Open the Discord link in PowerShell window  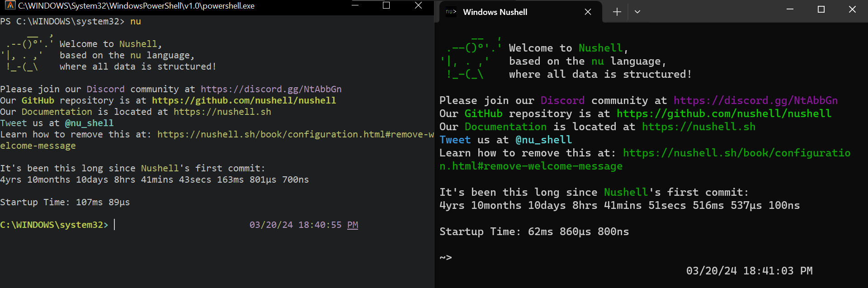(x=271, y=89)
